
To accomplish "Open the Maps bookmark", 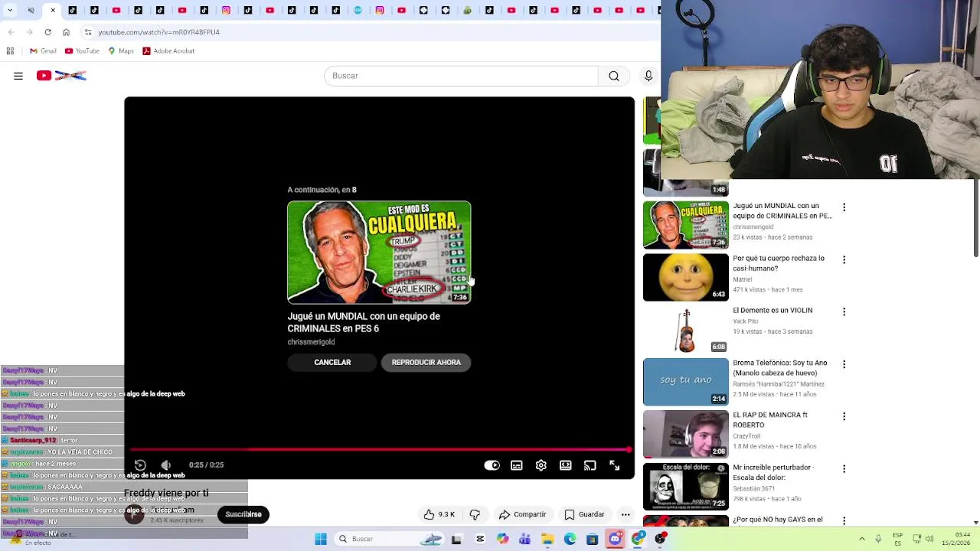I will coord(120,51).
